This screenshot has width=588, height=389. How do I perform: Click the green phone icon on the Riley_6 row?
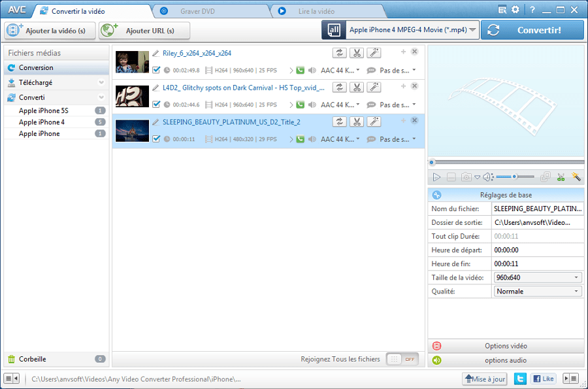[301, 70]
